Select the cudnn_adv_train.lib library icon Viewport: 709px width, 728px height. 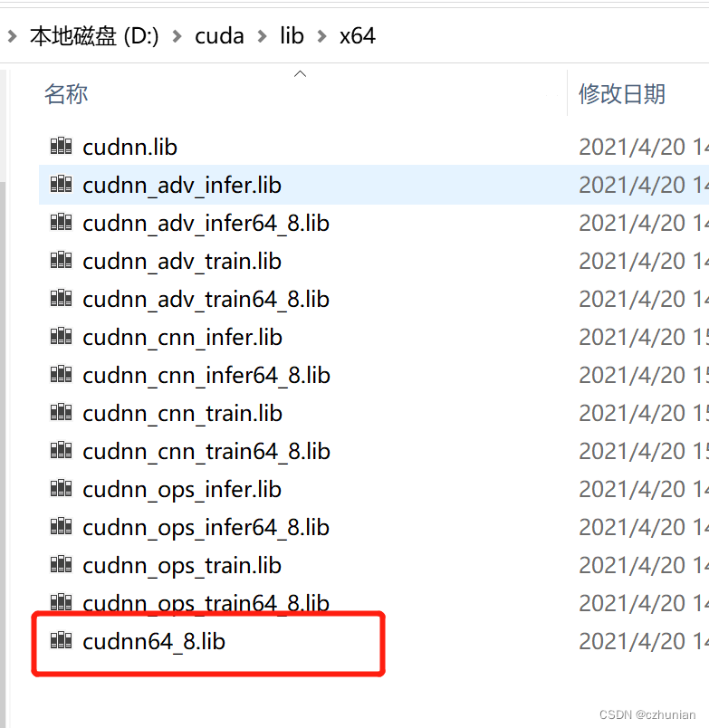(x=62, y=261)
